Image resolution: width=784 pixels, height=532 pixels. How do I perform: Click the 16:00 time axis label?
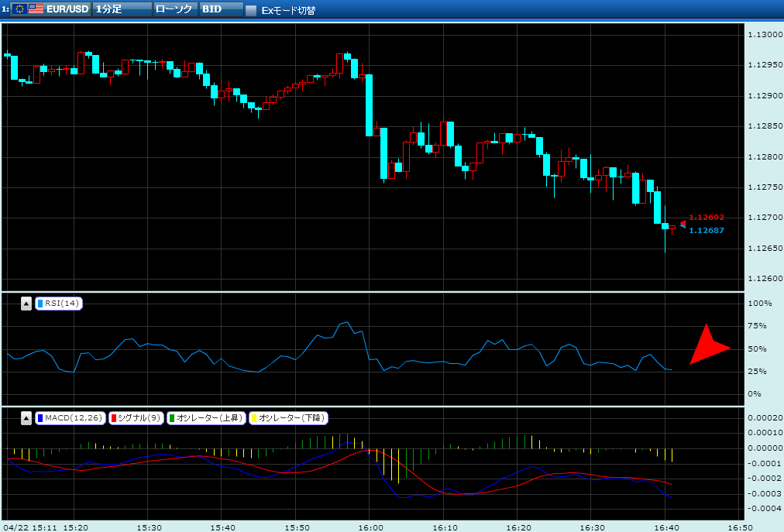coord(370,527)
